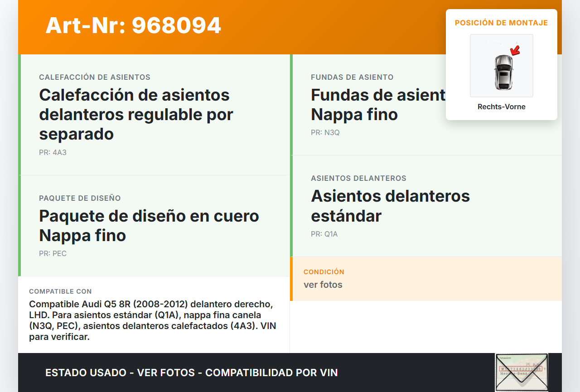This screenshot has width=580, height=392.
Task: Click the 'CALEFACCIÓN DE ASIENTOS' category label
Action: 95,77
